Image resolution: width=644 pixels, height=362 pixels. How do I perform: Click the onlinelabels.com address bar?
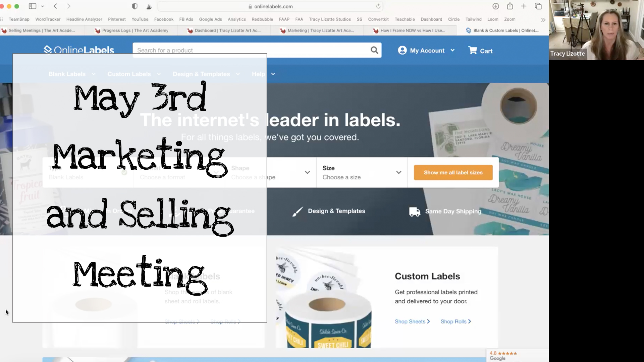pyautogui.click(x=270, y=6)
